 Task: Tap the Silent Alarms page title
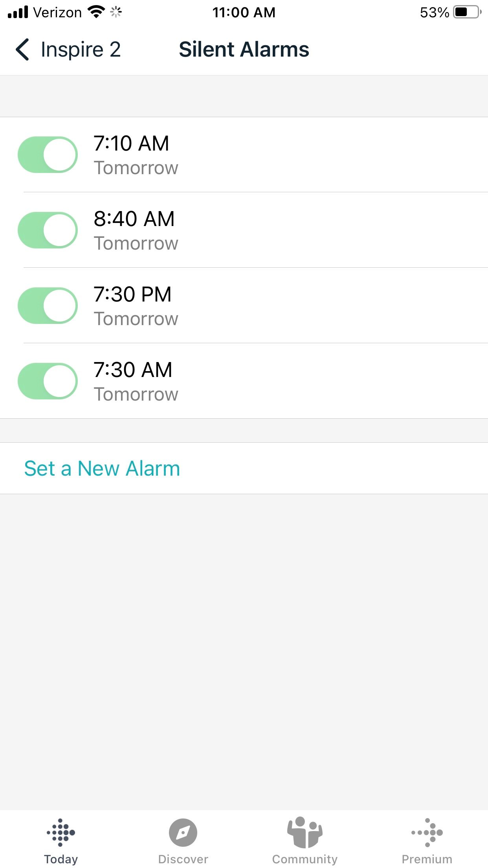coord(244,50)
